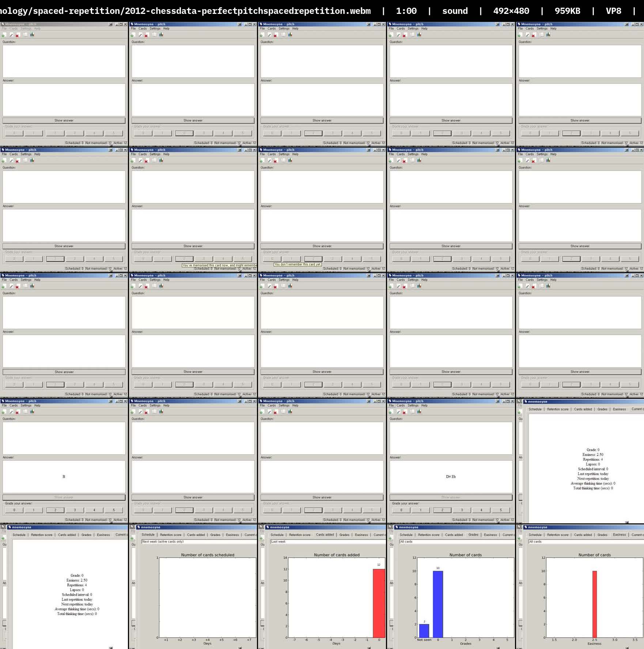
Task: Click the red delete icon in the answer B window
Action: coord(18,412)
